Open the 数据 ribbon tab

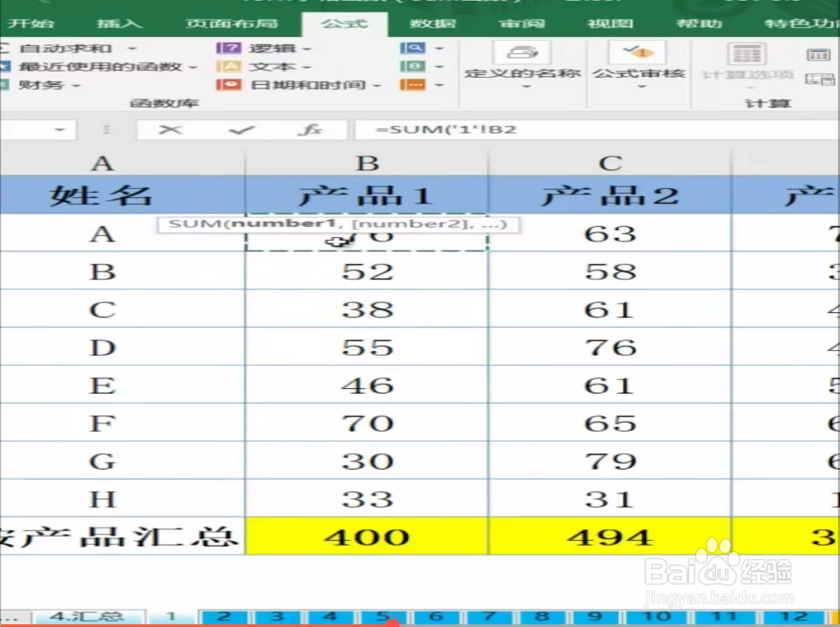point(433,24)
